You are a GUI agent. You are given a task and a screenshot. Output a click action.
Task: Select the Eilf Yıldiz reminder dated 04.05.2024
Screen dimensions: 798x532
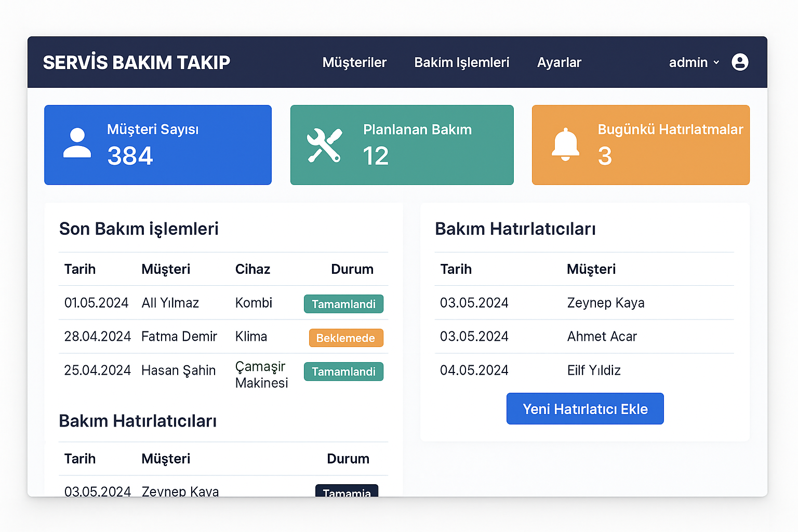(584, 370)
